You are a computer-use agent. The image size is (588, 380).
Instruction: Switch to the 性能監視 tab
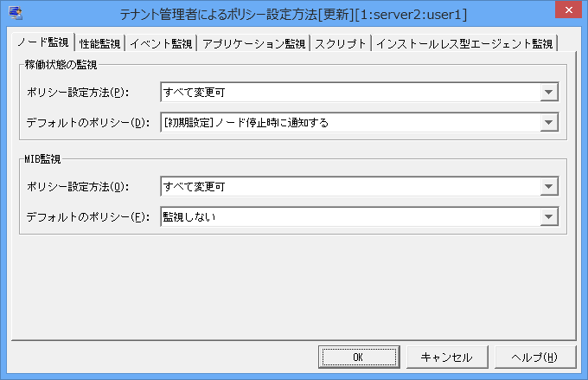point(99,44)
